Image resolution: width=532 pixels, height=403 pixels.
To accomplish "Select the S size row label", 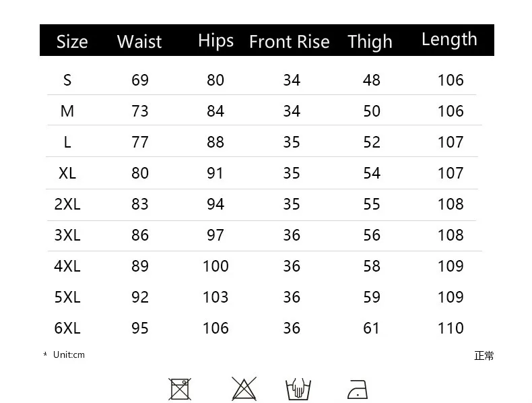I will pyautogui.click(x=67, y=80).
